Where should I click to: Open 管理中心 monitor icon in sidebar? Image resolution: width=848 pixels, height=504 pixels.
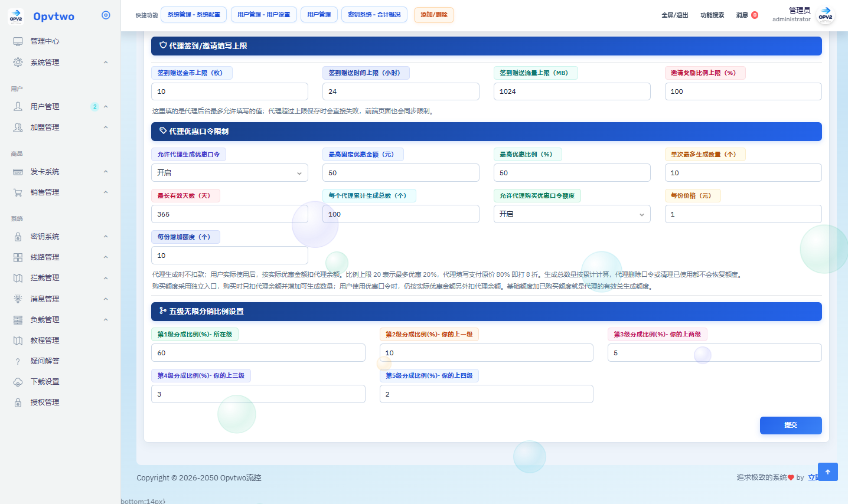click(x=18, y=41)
